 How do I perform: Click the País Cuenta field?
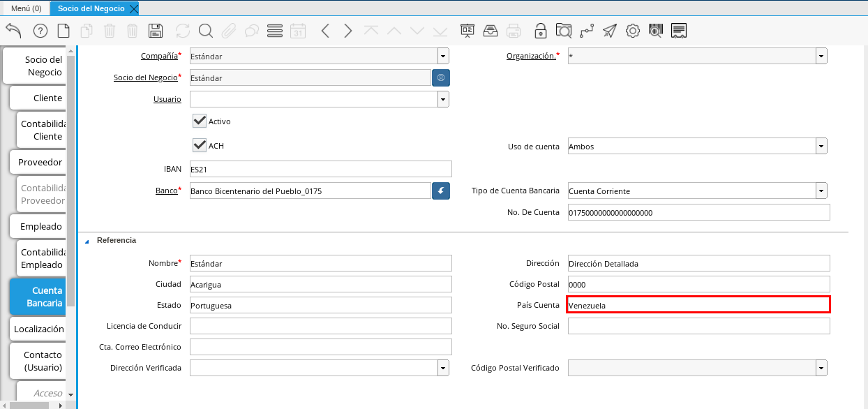698,305
